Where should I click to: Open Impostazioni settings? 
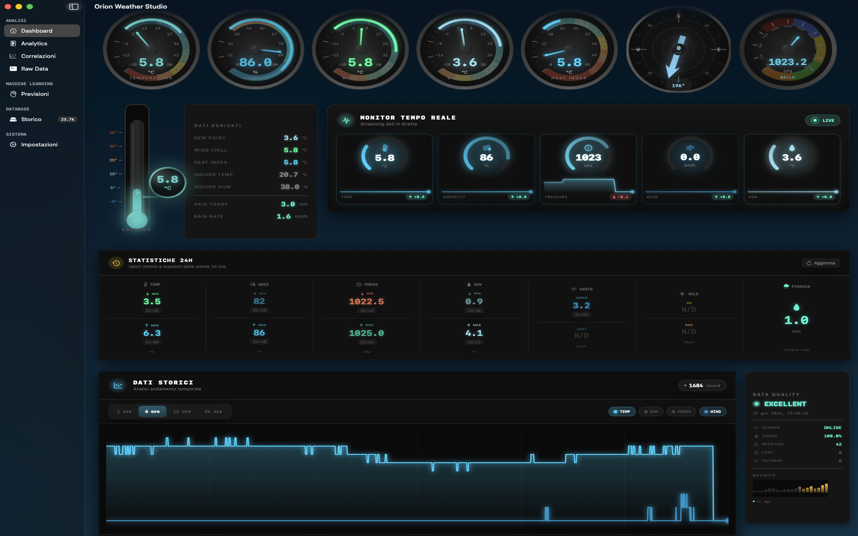pyautogui.click(x=42, y=144)
